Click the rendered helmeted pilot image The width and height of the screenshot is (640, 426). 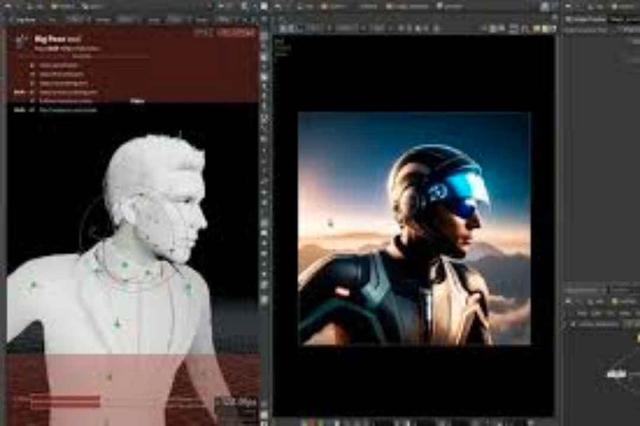(x=414, y=229)
